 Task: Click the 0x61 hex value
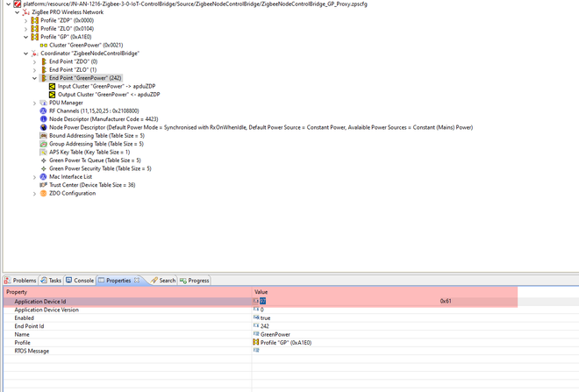(x=446, y=301)
